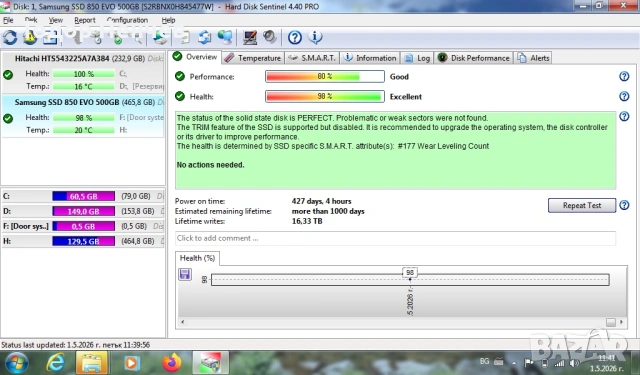Select Hitachi HTS543225A7A384 disk in list
Image resolution: width=640 pixels, height=375 pixels.
83,73
